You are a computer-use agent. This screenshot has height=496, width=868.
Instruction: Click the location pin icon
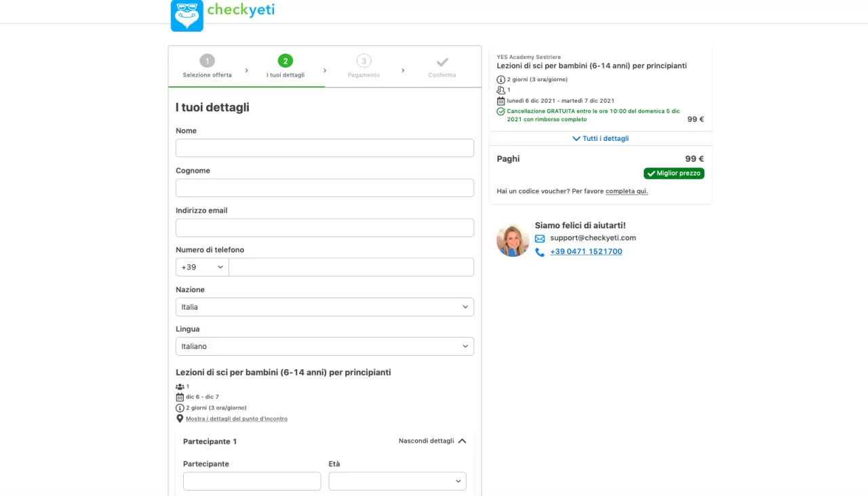tap(180, 419)
